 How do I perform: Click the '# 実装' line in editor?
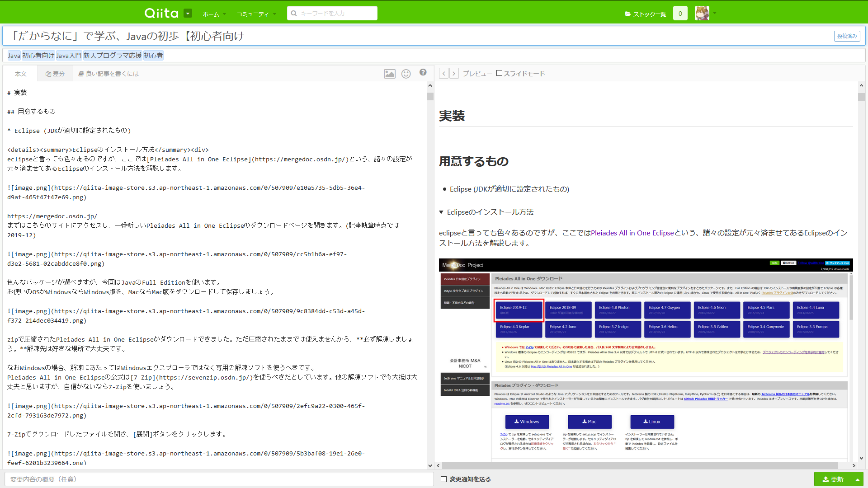coord(17,93)
